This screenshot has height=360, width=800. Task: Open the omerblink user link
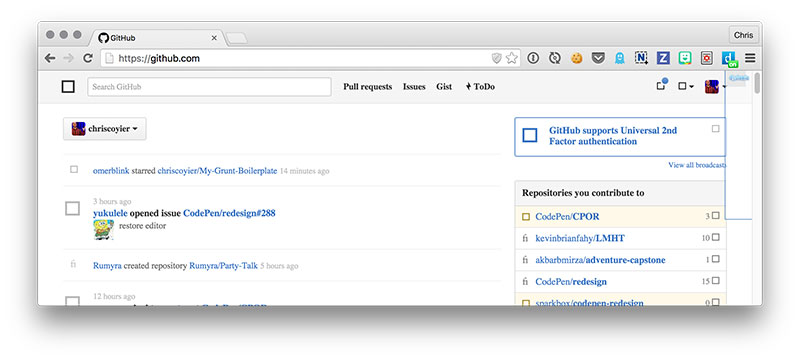pyautogui.click(x=111, y=171)
